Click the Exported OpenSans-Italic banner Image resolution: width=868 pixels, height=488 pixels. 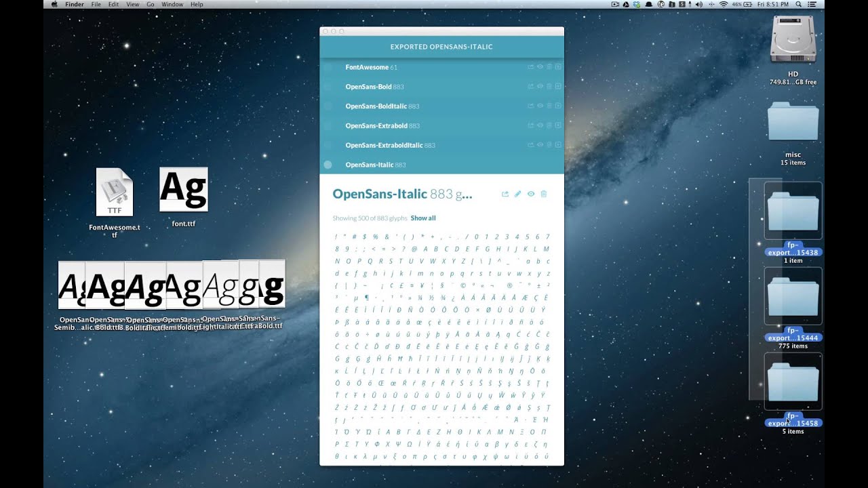point(441,47)
